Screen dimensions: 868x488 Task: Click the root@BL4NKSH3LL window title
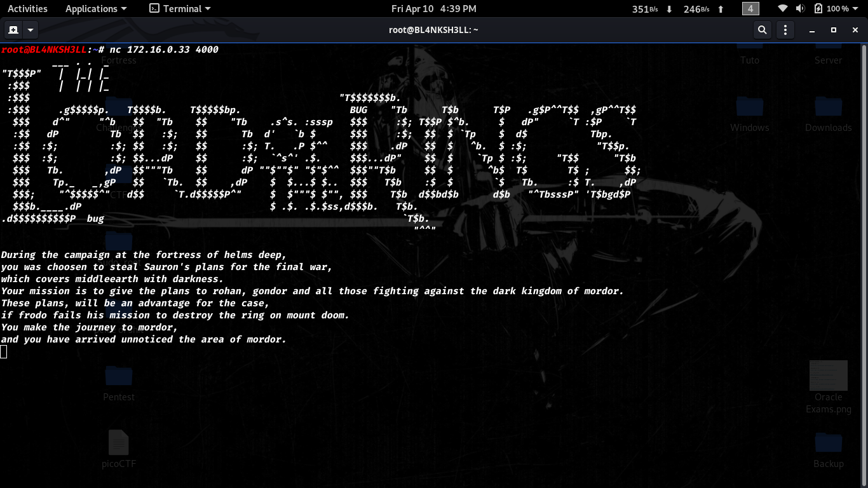[433, 30]
